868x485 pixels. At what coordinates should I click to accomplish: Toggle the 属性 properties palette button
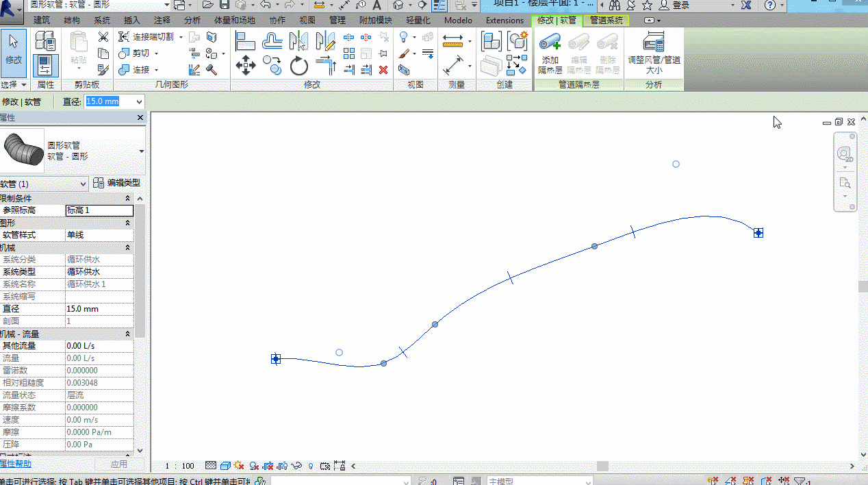(46, 66)
